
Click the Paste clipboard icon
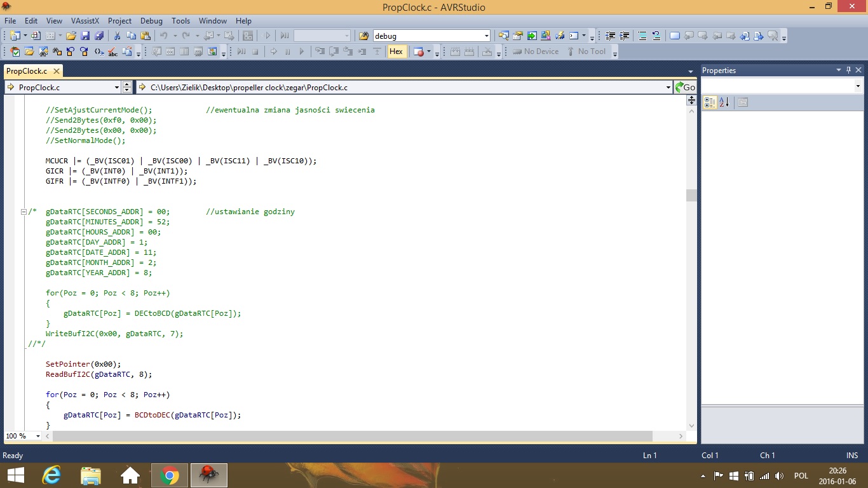coord(145,36)
